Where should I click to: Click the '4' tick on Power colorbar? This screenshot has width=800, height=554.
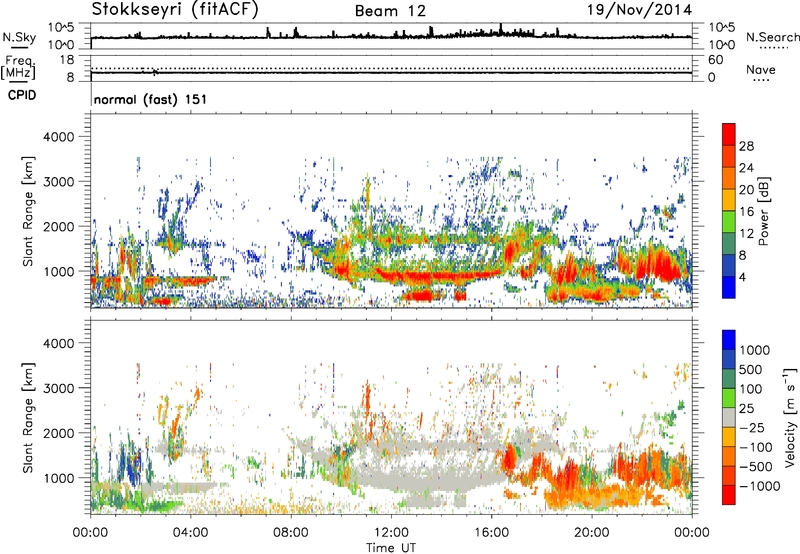pos(742,277)
